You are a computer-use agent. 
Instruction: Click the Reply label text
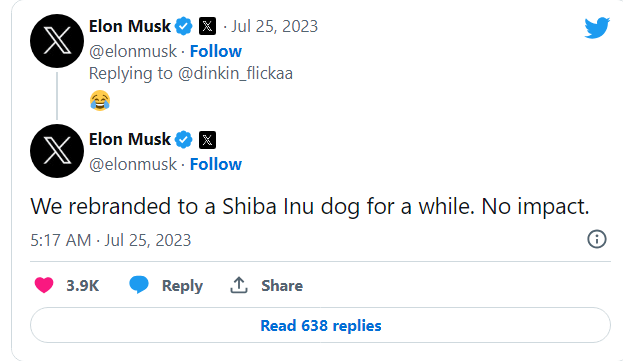(x=182, y=286)
